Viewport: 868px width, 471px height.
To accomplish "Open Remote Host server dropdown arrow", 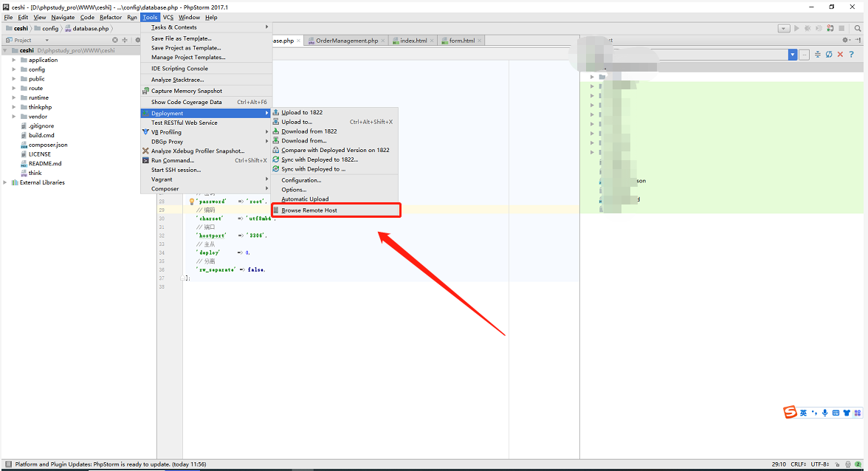I will (x=793, y=54).
